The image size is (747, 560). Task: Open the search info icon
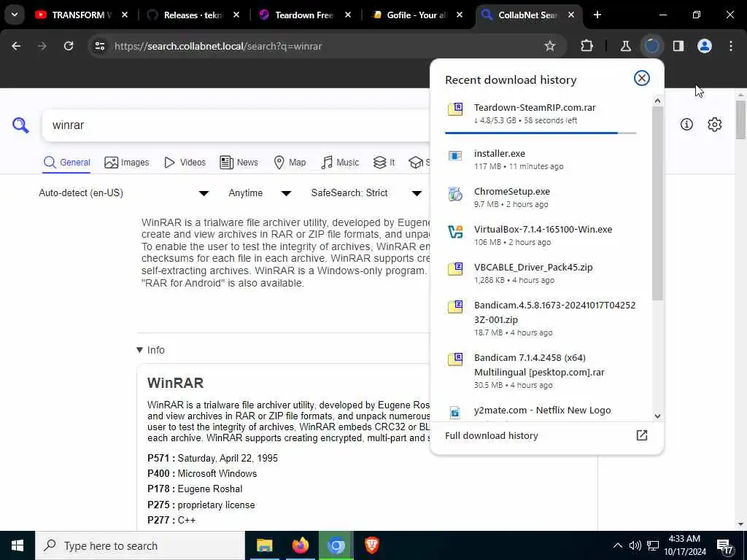tap(686, 125)
